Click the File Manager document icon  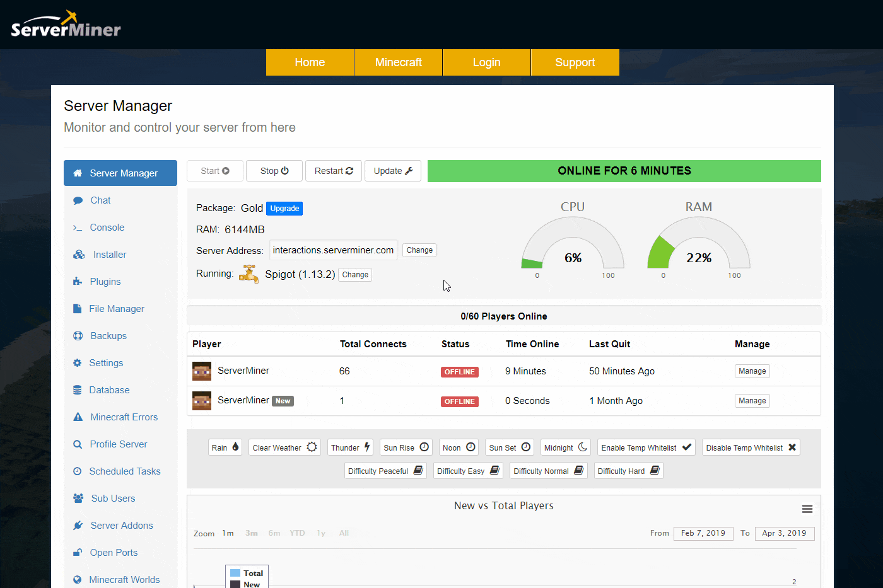[77, 309]
